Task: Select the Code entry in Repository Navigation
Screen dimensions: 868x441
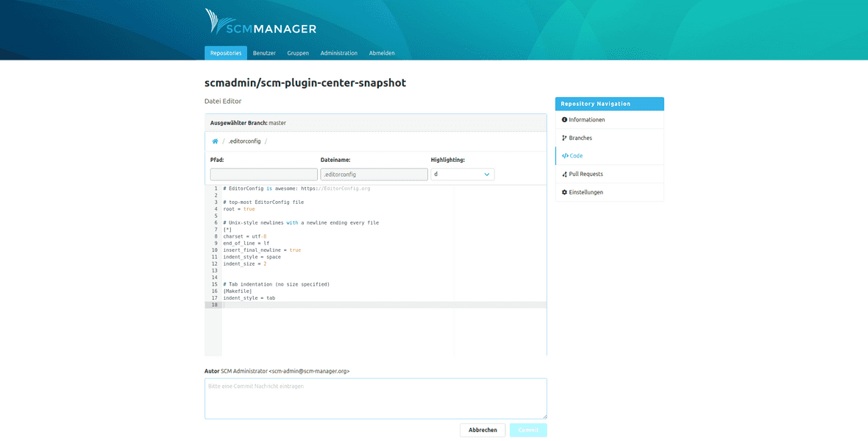Action: 577,155
